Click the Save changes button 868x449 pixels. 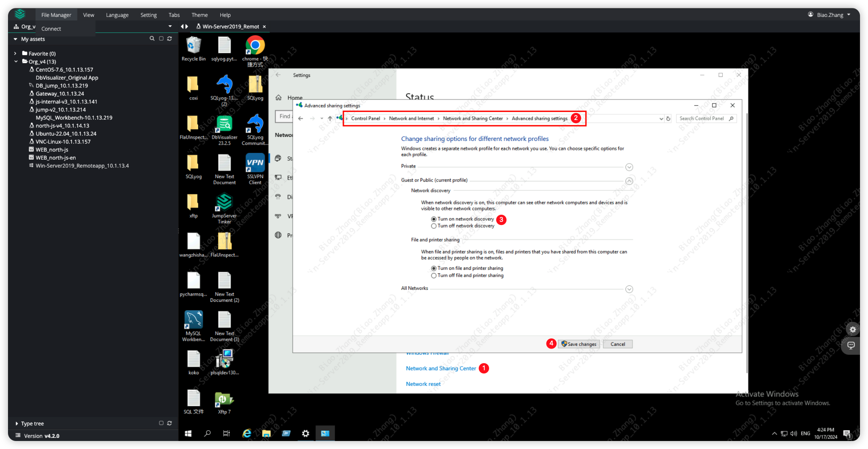point(579,344)
